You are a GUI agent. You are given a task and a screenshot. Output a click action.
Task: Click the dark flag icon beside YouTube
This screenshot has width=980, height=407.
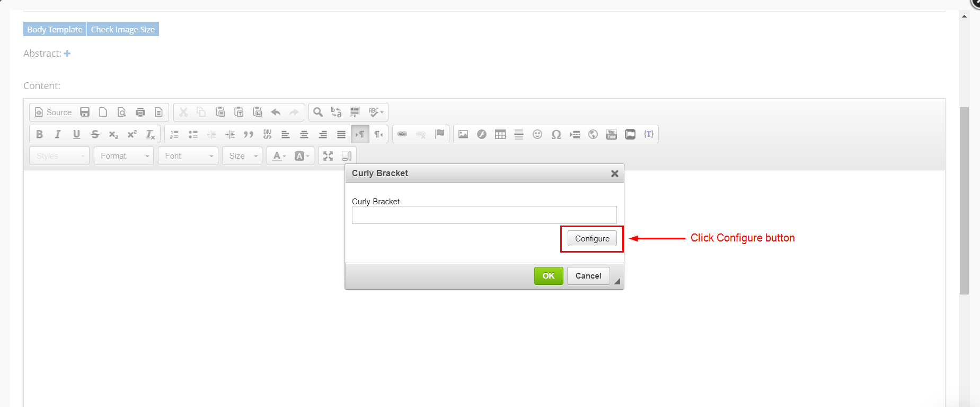click(630, 134)
